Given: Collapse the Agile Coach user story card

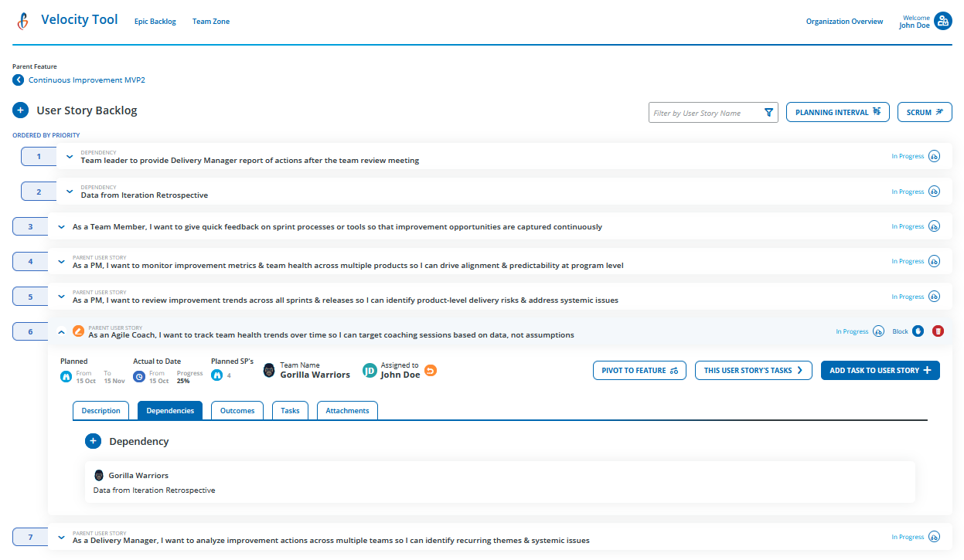Looking at the screenshot, I should pyautogui.click(x=61, y=331).
